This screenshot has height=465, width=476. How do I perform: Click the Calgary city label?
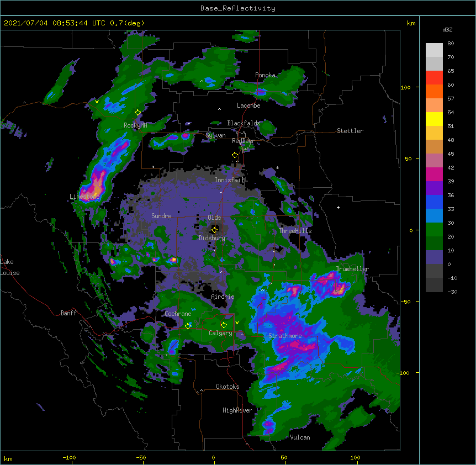220,333
